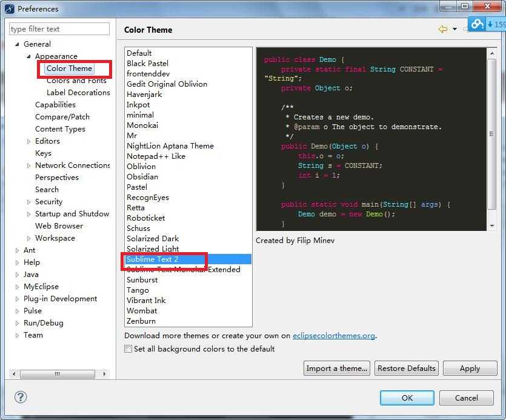Expand the Network Connections node
506x420 pixels.
coord(28,165)
